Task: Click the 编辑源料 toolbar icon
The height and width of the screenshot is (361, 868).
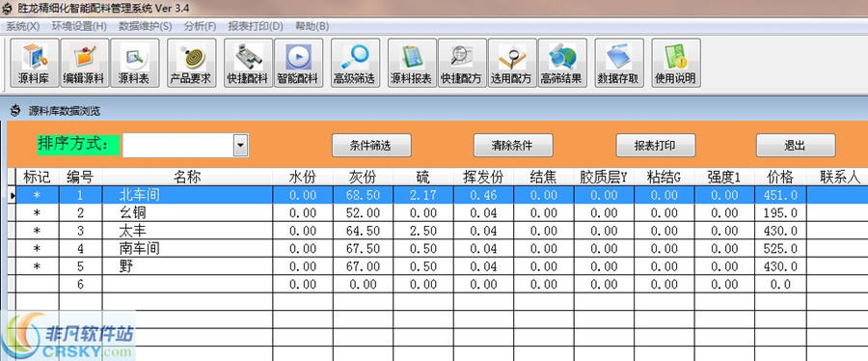Action: click(x=84, y=63)
